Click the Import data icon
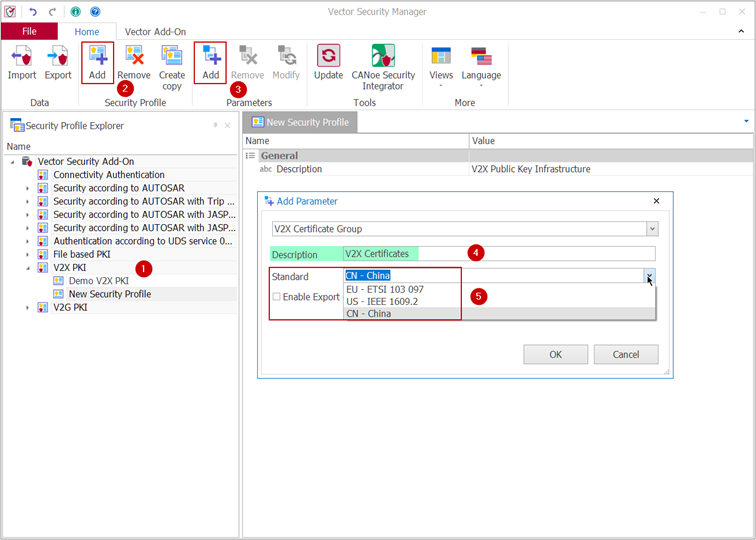 [22, 63]
